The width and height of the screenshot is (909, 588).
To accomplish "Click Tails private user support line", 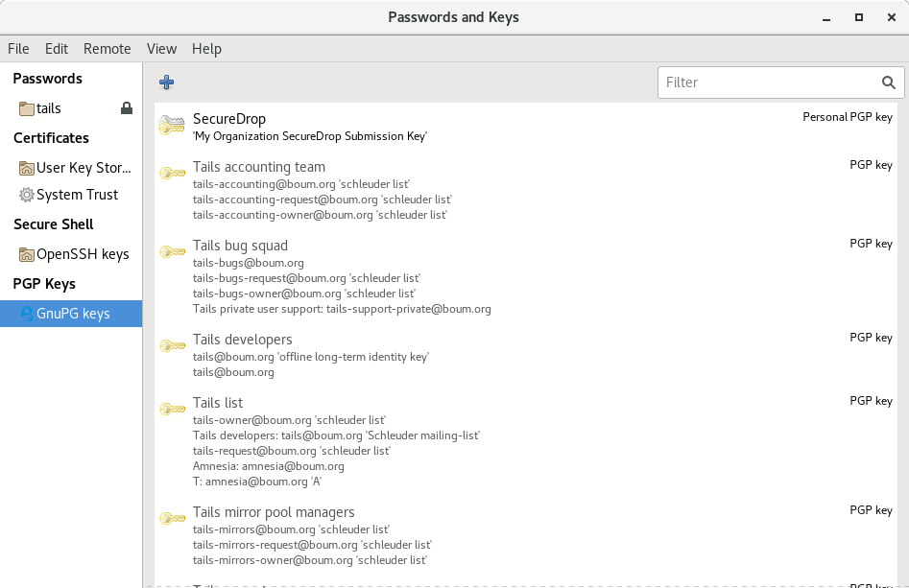I will (342, 310).
